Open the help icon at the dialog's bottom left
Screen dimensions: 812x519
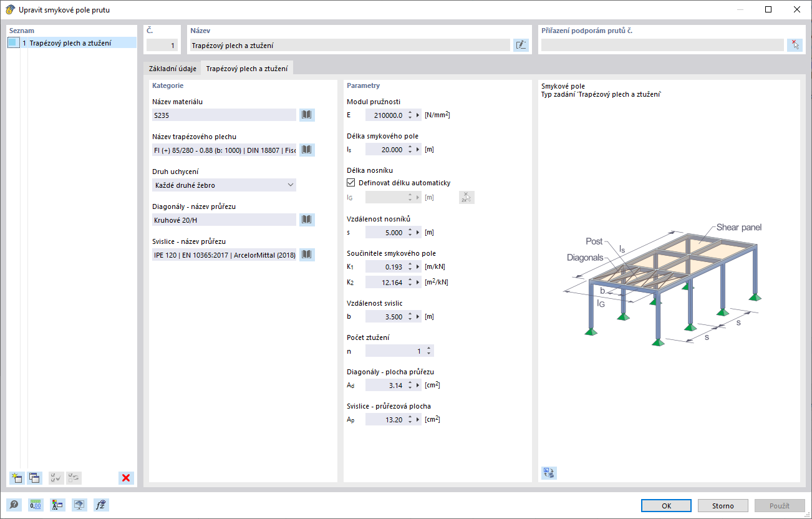(x=14, y=505)
